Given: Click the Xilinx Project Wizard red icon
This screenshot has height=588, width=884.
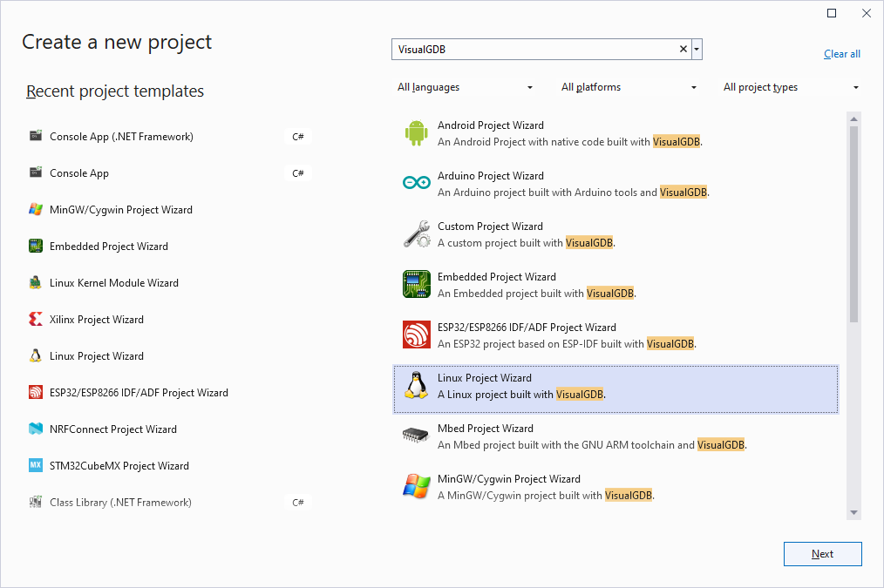Looking at the screenshot, I should [x=36, y=319].
